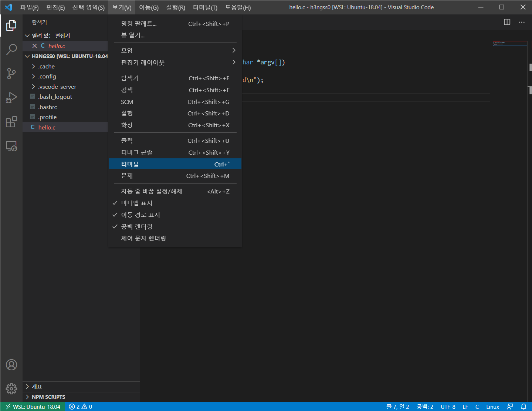The image size is (532, 411).
Task: Select 출력 menu entry
Action: point(175,141)
